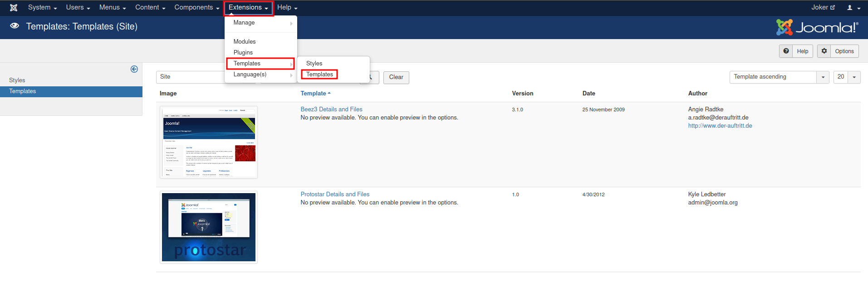
Task: Open the System menu
Action: (x=43, y=7)
